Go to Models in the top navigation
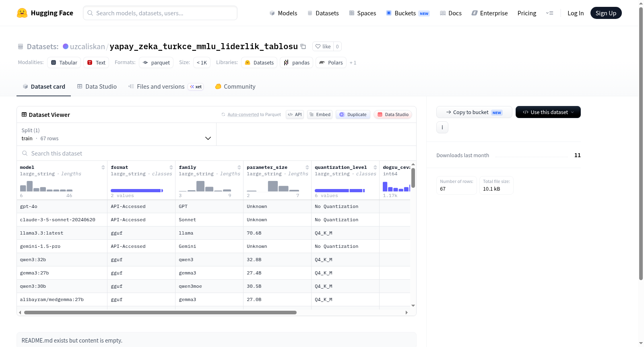Screen dimensions: 644x347 [283, 13]
